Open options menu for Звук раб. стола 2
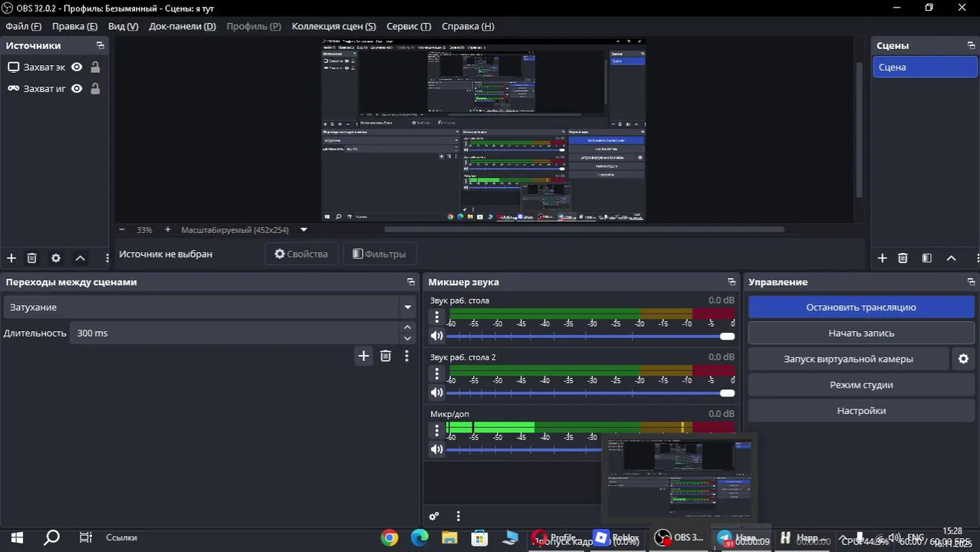 click(x=436, y=373)
